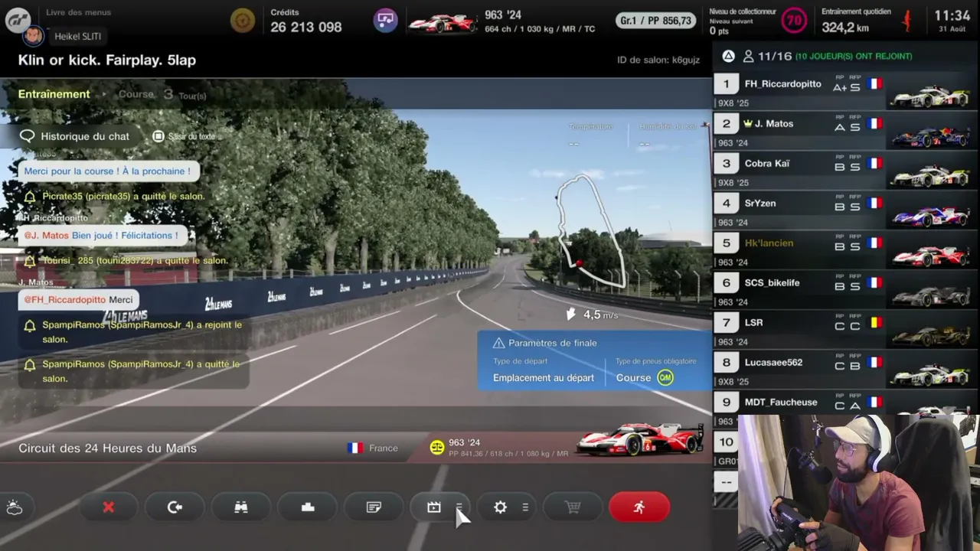This screenshot has height=551, width=980.
Task: Click the triangle icon above player list
Action: (728, 56)
